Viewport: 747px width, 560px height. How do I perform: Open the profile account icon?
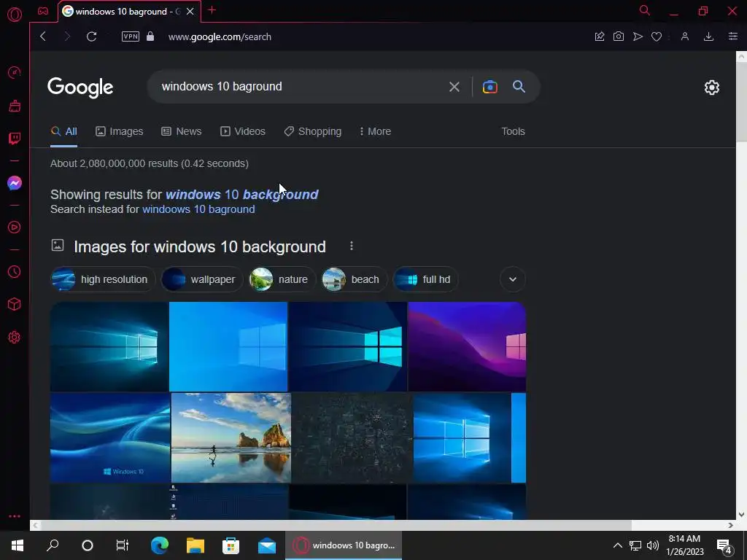[x=684, y=36]
